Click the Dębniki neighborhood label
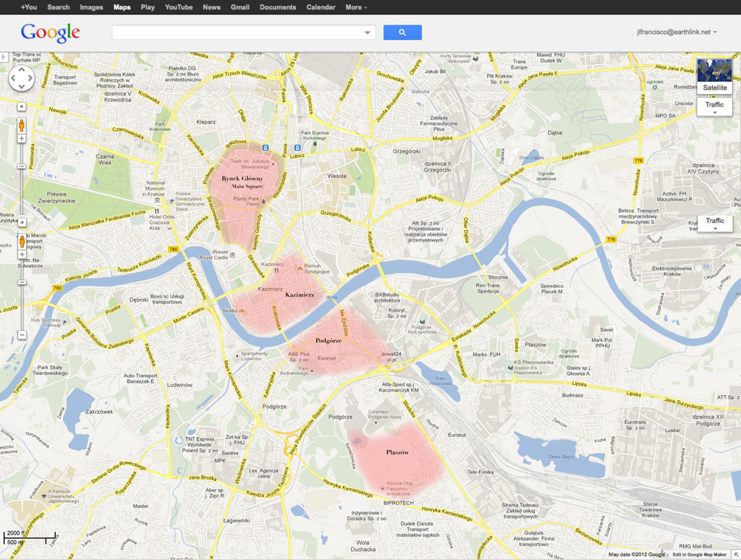Screen dimensions: 741x560 tap(139, 300)
